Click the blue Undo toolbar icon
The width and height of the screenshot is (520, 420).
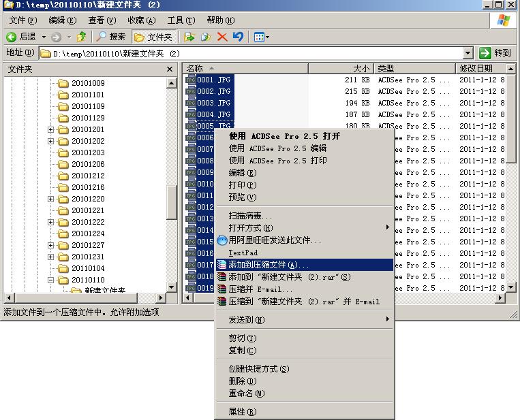pos(238,37)
